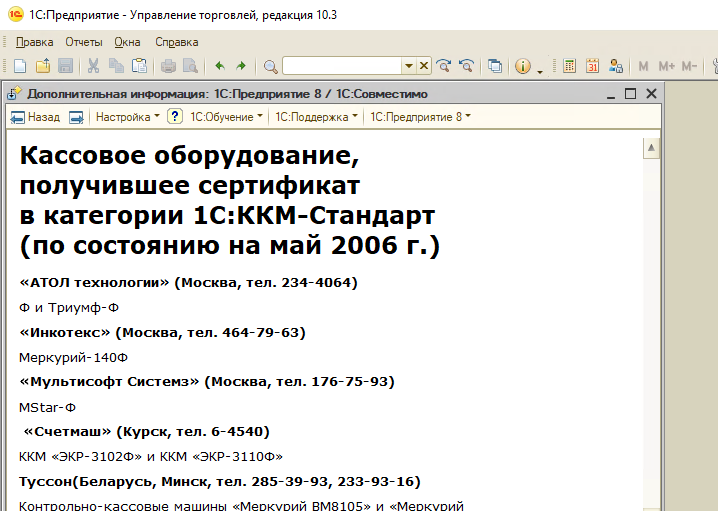Click the Save diskette icon
The width and height of the screenshot is (718, 511).
click(65, 66)
